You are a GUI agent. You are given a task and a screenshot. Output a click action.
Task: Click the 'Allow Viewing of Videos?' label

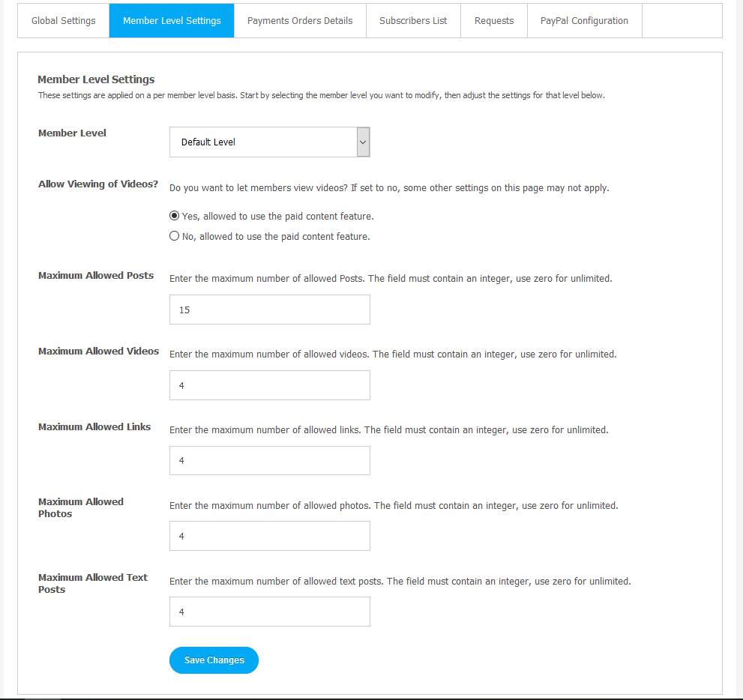[x=98, y=184]
